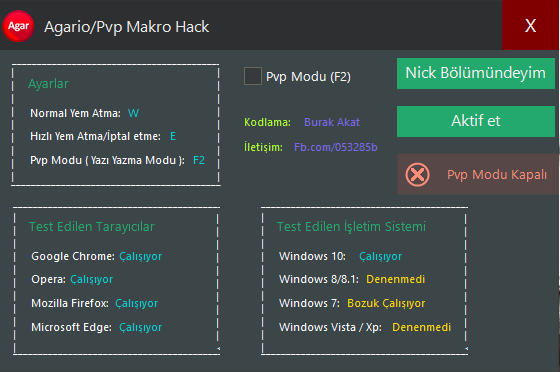
Task: Click Çalışıyor status next to Opera
Action: (x=91, y=279)
